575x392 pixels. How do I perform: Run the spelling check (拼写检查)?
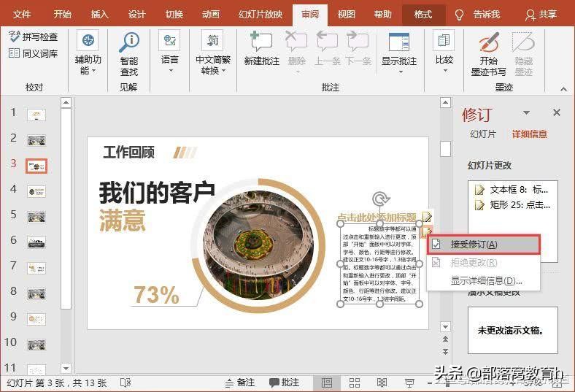34,36
